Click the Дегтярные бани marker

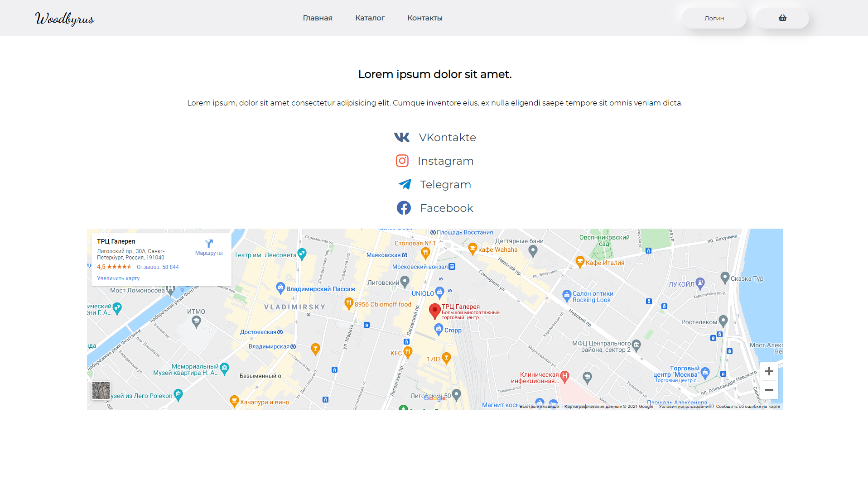click(533, 251)
